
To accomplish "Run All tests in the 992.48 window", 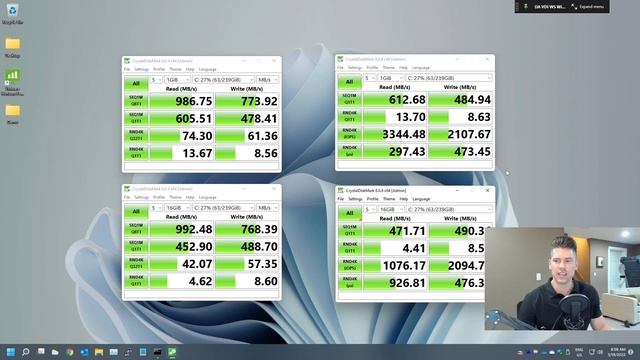I will [x=136, y=211].
